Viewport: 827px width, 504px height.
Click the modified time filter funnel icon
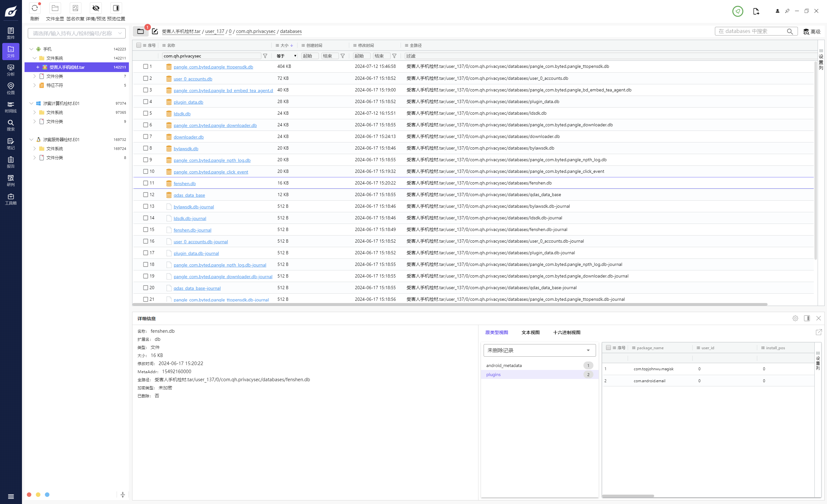tap(394, 56)
